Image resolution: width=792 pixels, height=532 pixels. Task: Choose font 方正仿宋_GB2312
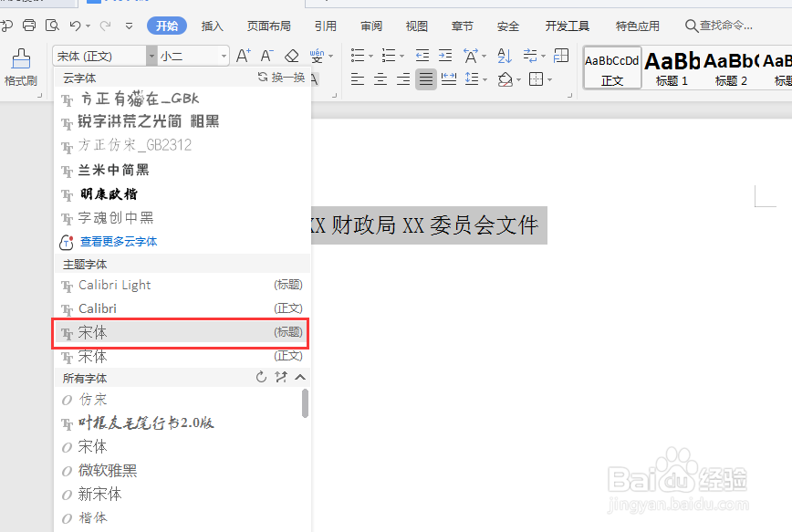pos(182,145)
